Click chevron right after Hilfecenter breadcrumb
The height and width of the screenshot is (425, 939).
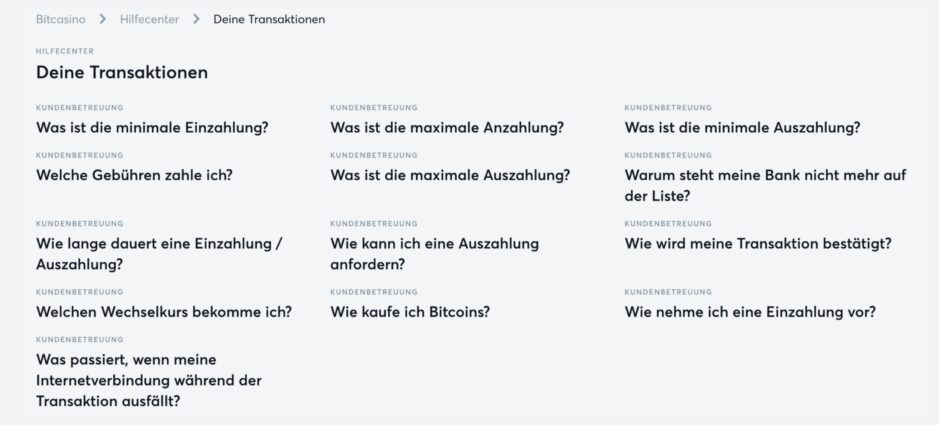[197, 19]
